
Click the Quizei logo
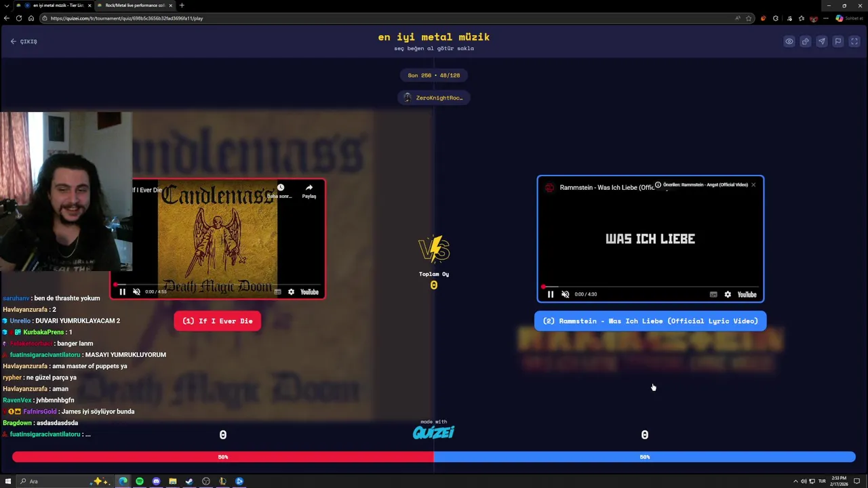[x=433, y=432]
